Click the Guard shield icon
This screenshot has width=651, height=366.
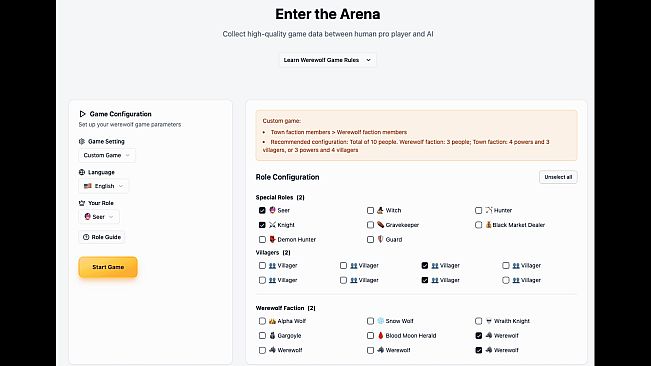click(x=380, y=239)
